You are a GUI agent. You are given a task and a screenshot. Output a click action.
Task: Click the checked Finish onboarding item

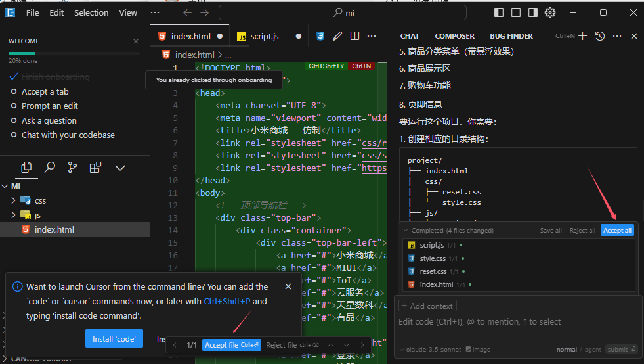[x=55, y=77]
